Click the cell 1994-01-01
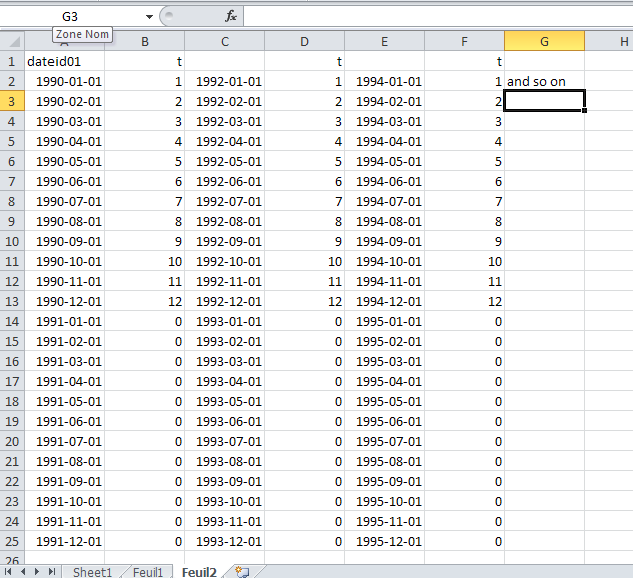Viewport: 633px width, 578px height. coord(384,82)
